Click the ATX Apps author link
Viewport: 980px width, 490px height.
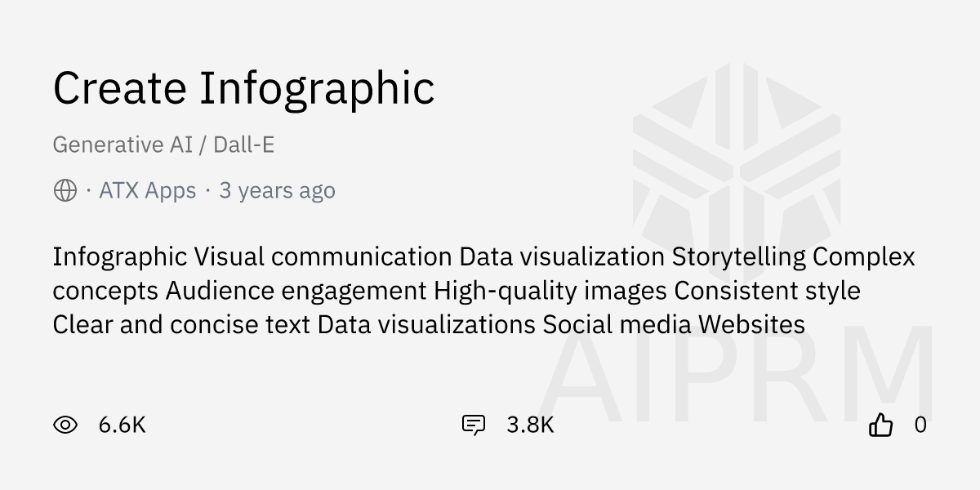point(147,189)
